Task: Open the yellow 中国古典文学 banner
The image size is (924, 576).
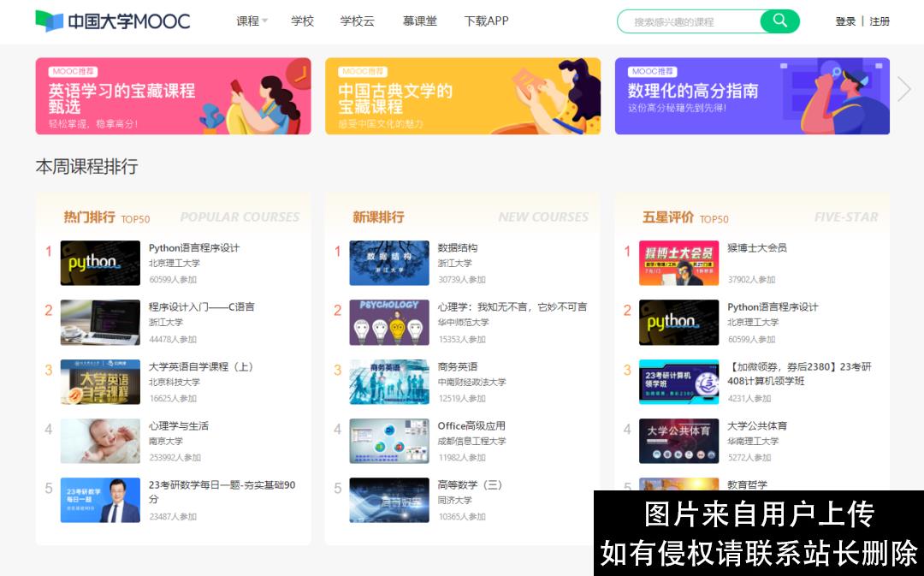Action: 463,96
